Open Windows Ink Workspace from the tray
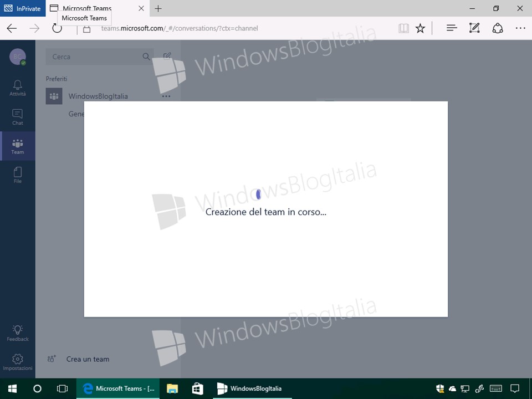Image resolution: width=532 pixels, height=399 pixels. tap(479, 388)
